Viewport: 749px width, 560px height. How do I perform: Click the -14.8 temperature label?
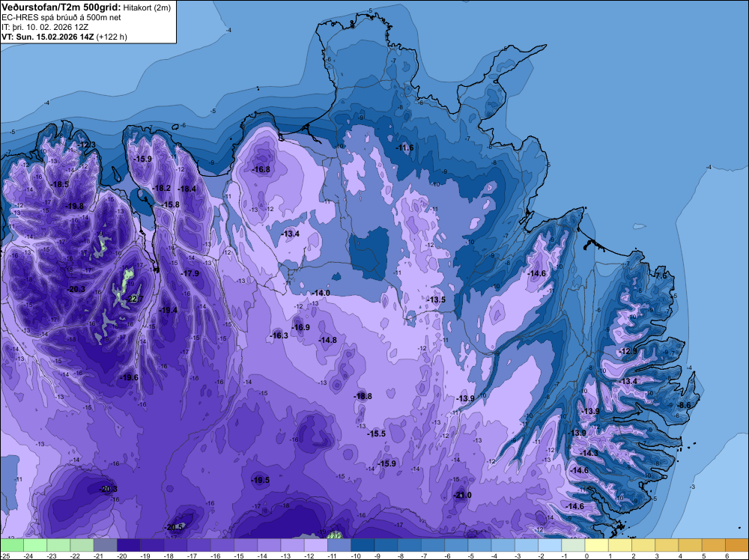[x=328, y=340]
